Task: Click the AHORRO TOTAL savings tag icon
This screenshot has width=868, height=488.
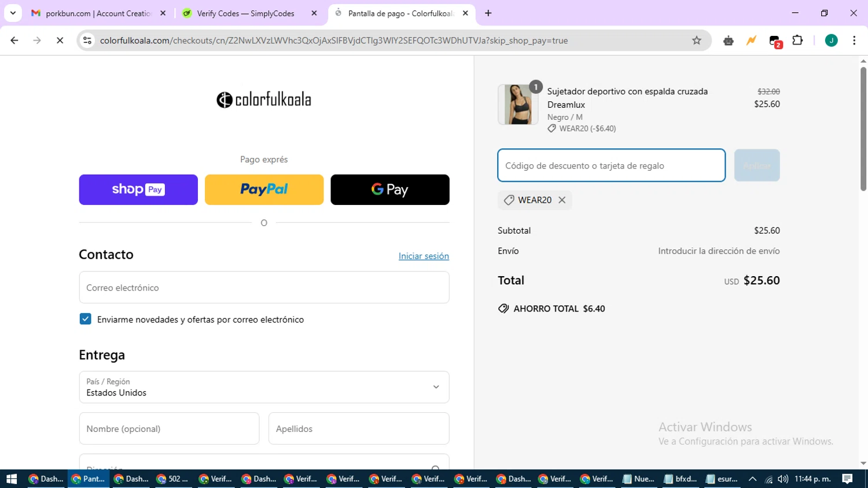Action: coord(503,309)
